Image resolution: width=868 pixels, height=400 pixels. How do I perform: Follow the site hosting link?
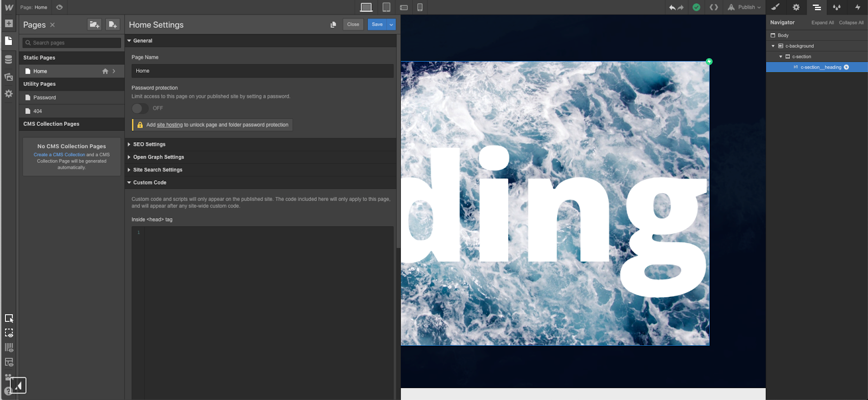pyautogui.click(x=170, y=125)
